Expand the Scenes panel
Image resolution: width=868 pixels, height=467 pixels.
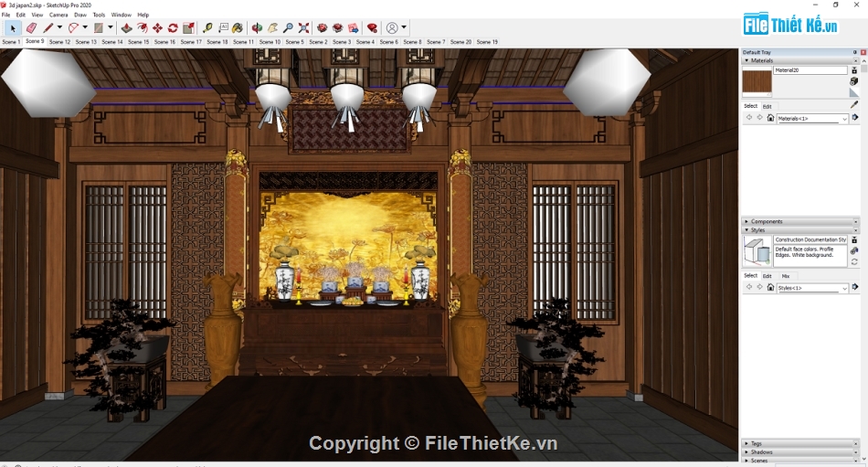coord(746,461)
